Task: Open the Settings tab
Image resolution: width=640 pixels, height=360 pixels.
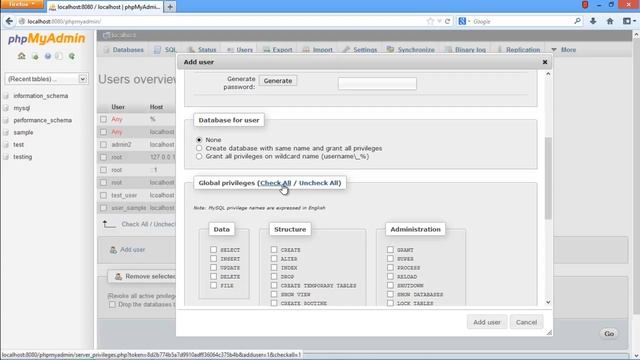Action: 360,50
